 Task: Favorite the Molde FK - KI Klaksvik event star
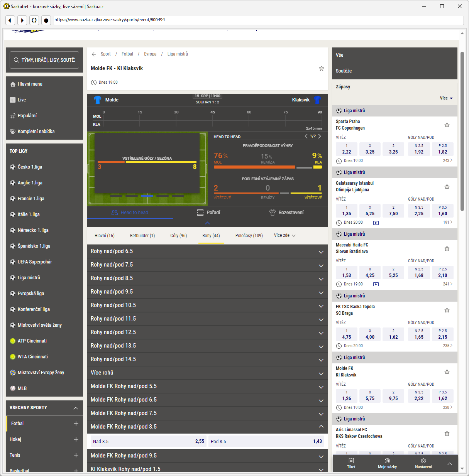click(x=322, y=68)
